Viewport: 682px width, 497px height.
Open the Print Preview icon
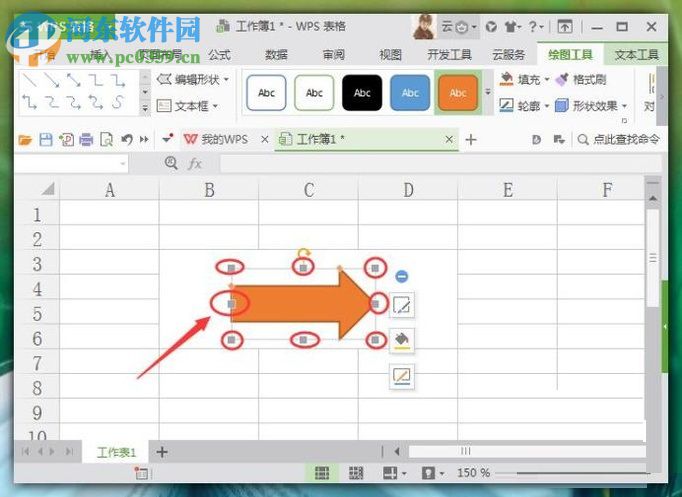pos(107,140)
